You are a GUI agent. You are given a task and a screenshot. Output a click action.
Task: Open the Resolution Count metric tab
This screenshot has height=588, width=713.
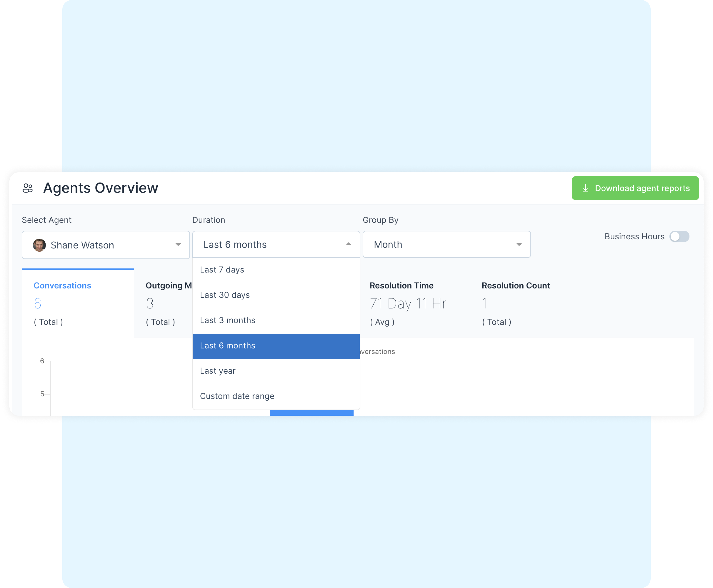pos(515,286)
